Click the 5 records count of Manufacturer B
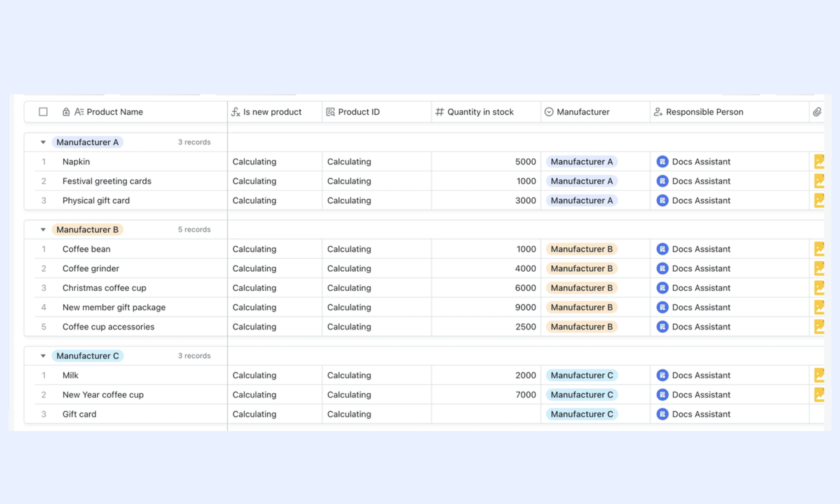The height and width of the screenshot is (504, 840). click(x=194, y=230)
